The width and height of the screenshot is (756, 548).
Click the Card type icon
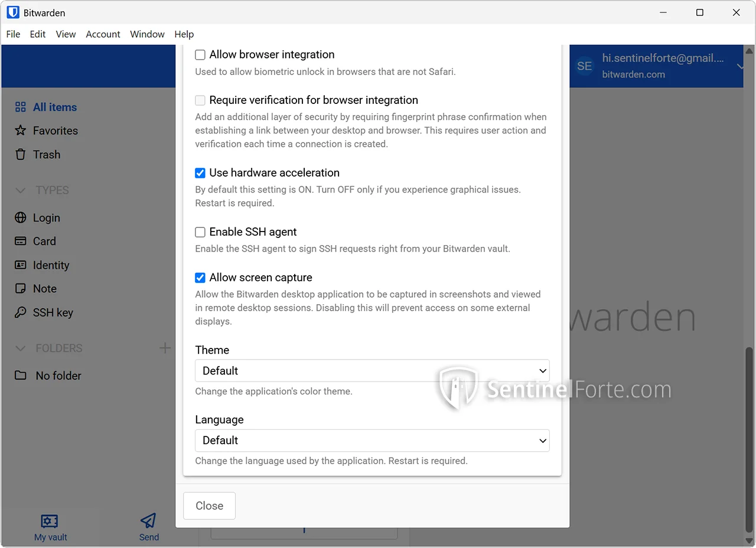tap(21, 241)
